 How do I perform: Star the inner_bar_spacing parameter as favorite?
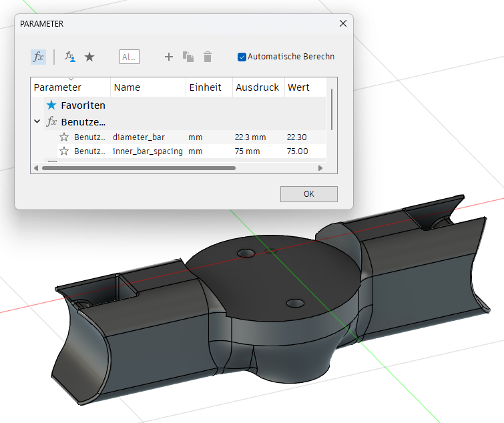64,151
